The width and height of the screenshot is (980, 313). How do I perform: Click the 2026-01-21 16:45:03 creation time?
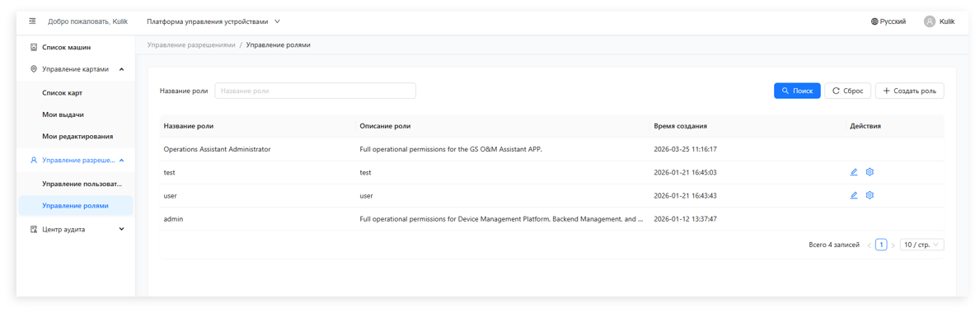click(x=685, y=172)
